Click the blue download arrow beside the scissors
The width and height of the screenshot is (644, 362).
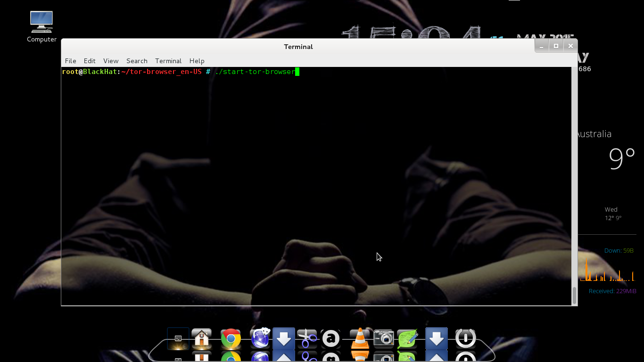284,338
